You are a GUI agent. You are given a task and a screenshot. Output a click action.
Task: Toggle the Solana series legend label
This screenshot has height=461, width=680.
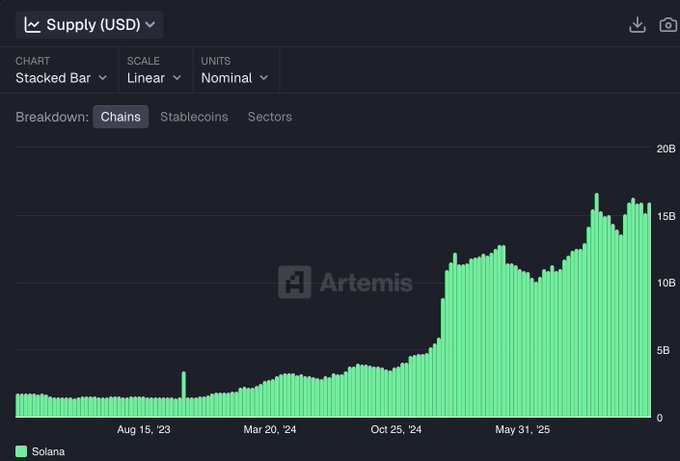(48, 451)
